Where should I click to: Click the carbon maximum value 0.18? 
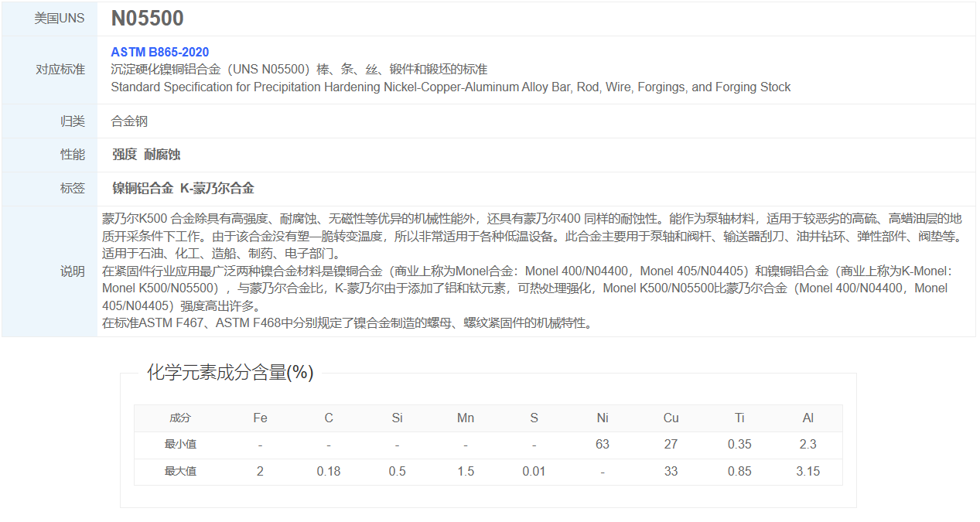tap(329, 471)
